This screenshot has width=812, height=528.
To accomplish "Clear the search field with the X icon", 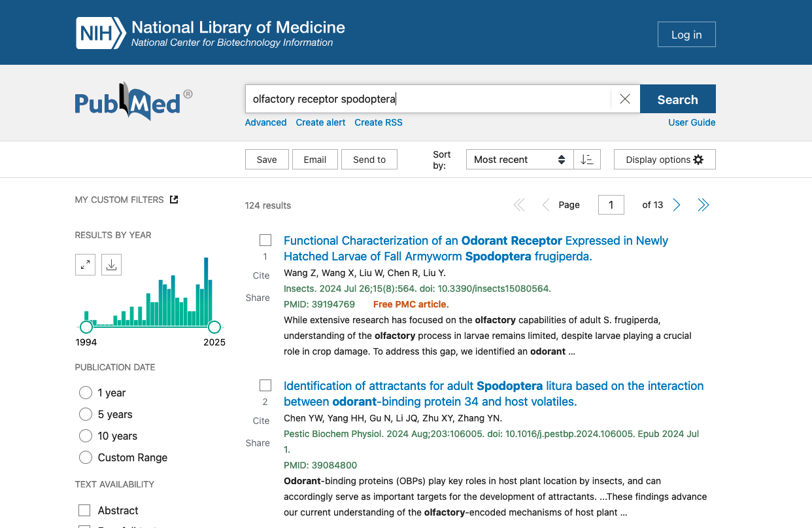I will click(x=625, y=99).
